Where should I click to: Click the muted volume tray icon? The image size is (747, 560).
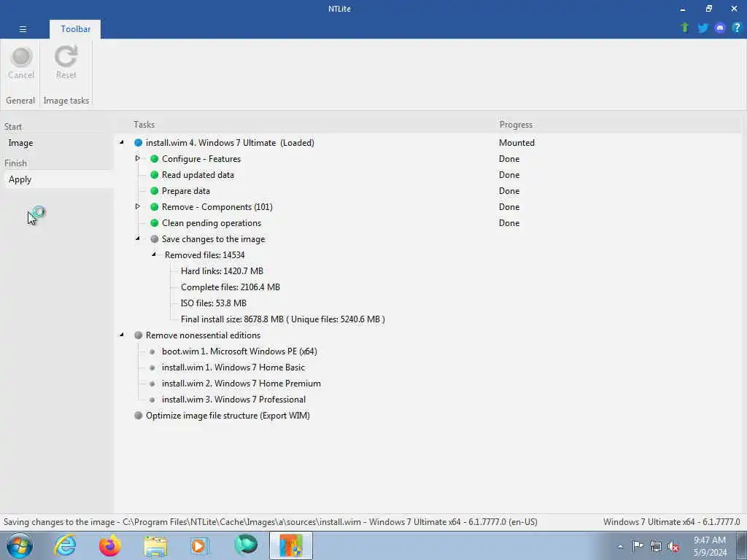tap(673, 547)
